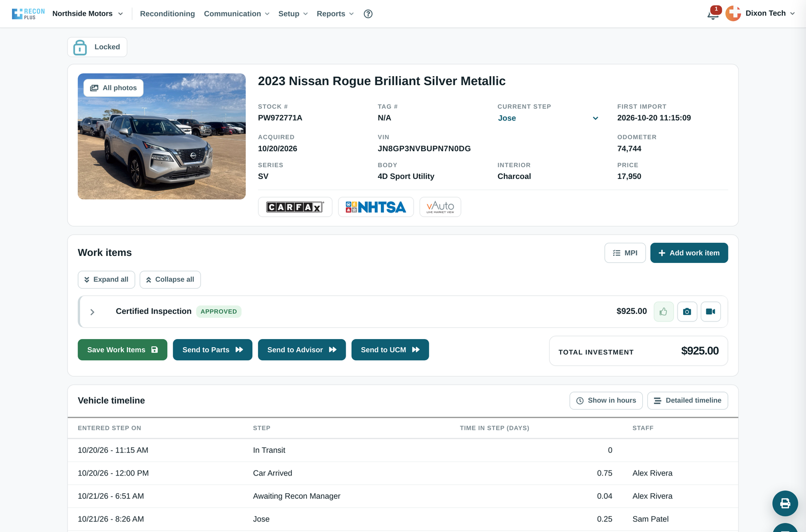Send vehicle to Advisor

click(302, 350)
